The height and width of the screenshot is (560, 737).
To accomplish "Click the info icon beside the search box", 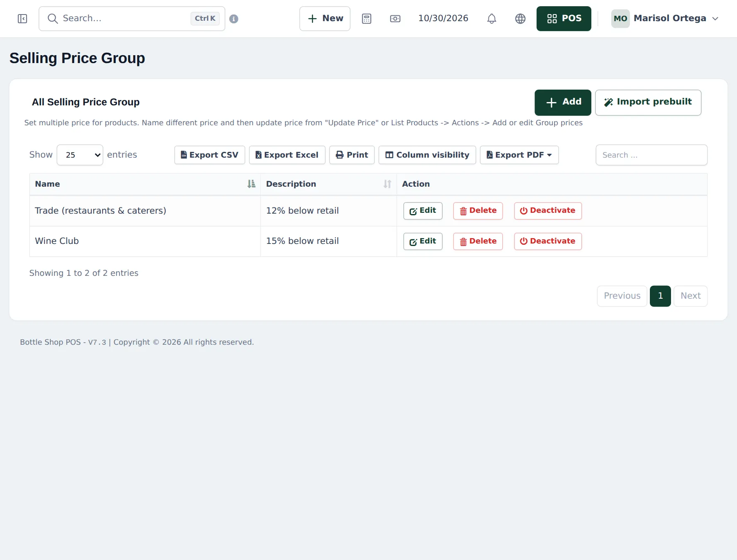I will click(234, 19).
